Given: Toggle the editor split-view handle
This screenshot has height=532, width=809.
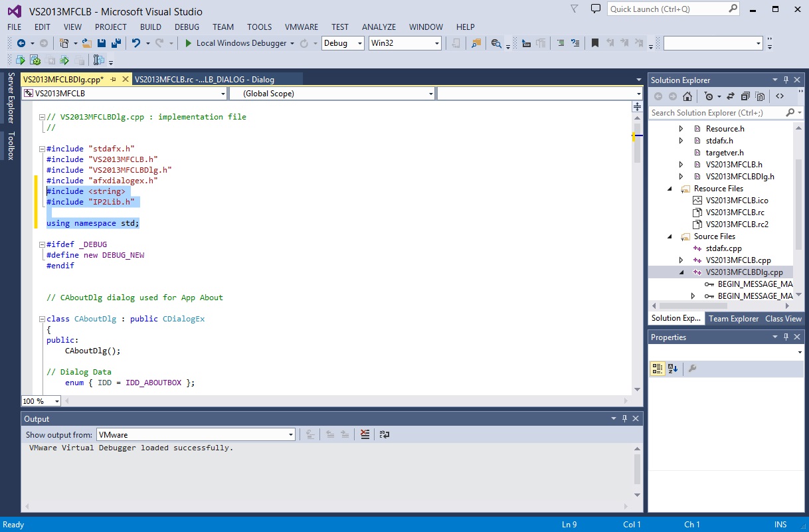Looking at the screenshot, I should tap(638, 106).
